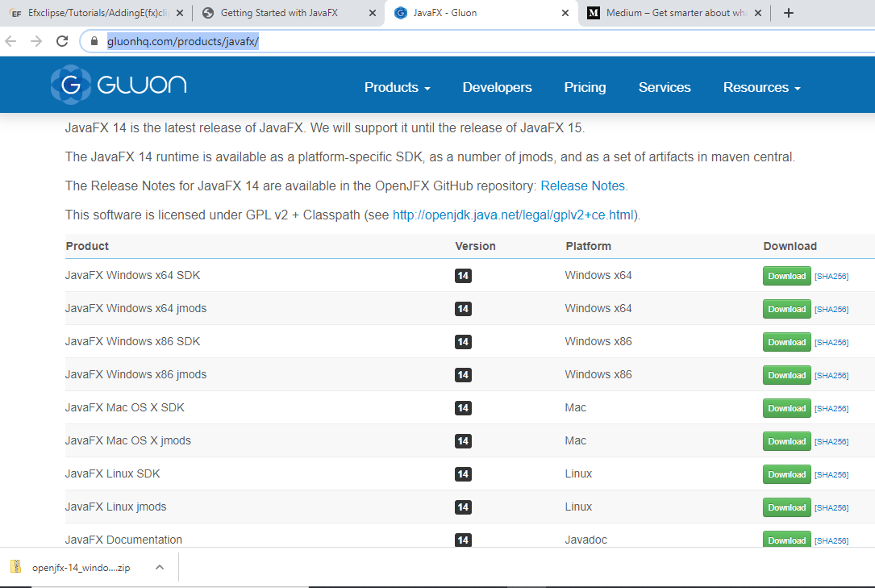875x588 pixels.
Task: Expand options for openjfx-14 download in downloads bar
Action: click(160, 566)
